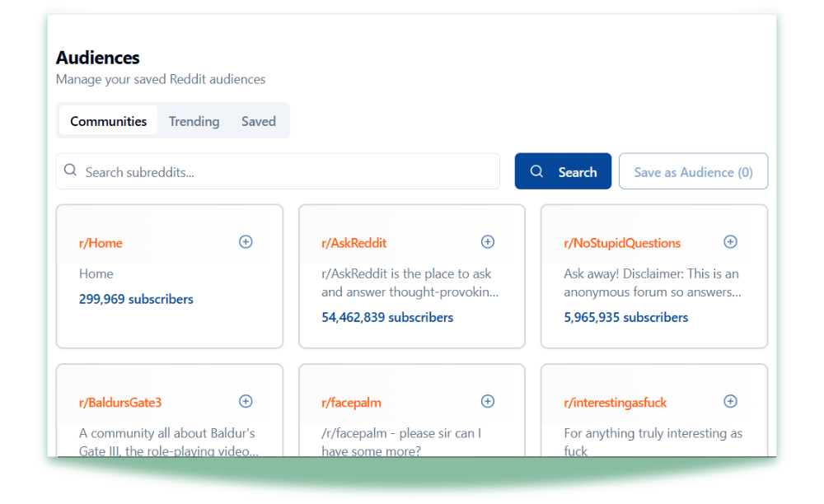The image size is (824, 504).
Task: Click the magnifier icon in search field
Action: click(70, 170)
